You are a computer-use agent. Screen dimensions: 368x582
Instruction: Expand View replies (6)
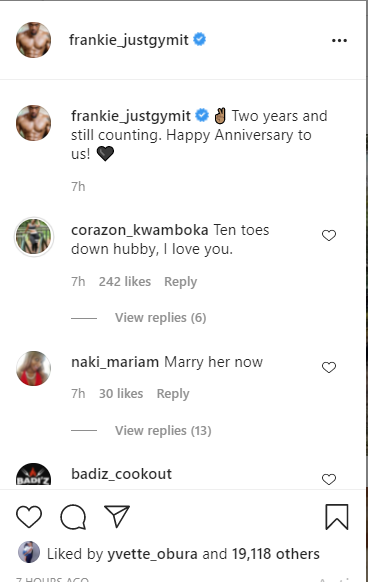click(x=160, y=318)
